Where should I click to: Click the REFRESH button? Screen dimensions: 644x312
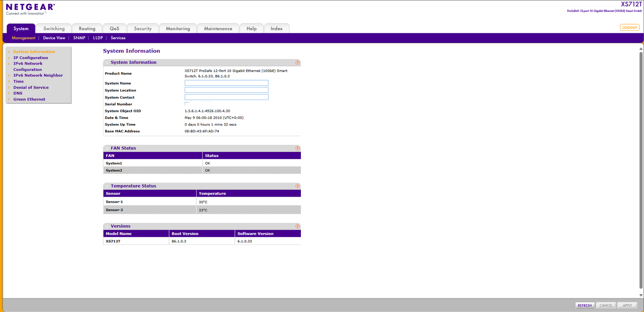(x=585, y=305)
